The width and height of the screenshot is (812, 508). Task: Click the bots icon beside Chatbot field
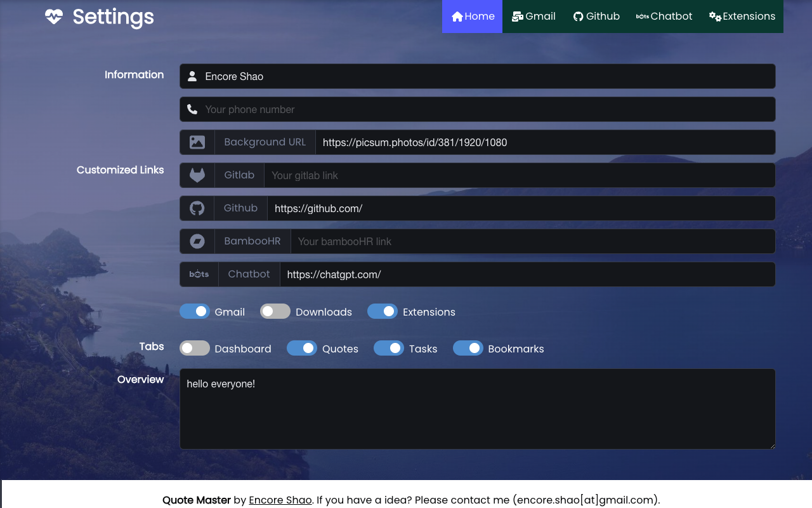tap(199, 274)
